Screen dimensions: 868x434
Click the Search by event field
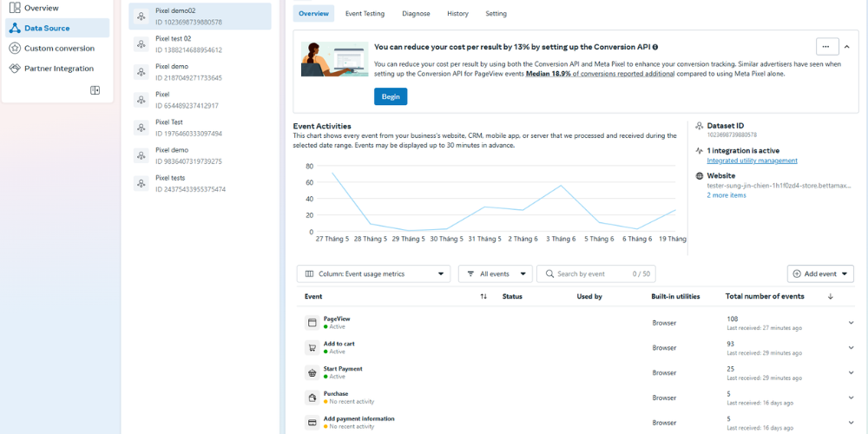click(x=596, y=273)
